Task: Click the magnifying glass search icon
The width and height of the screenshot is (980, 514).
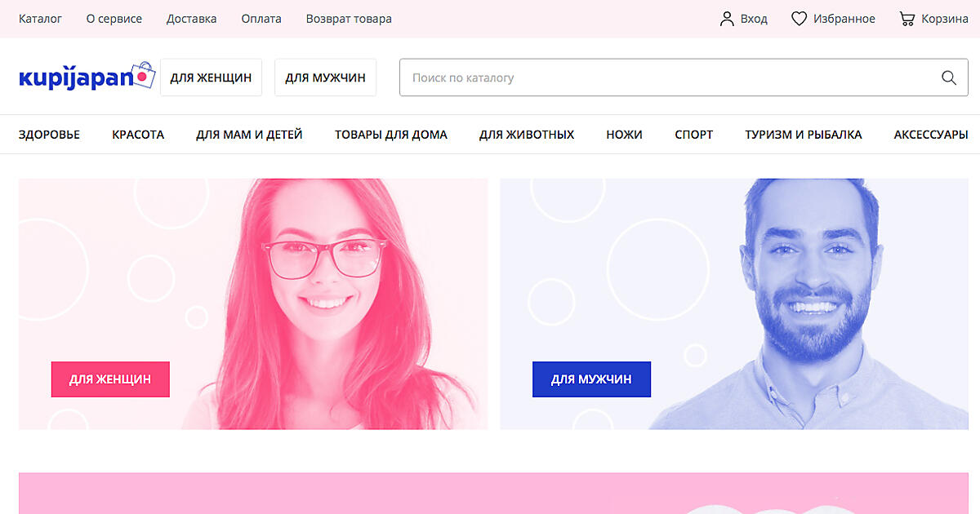Action: click(948, 78)
